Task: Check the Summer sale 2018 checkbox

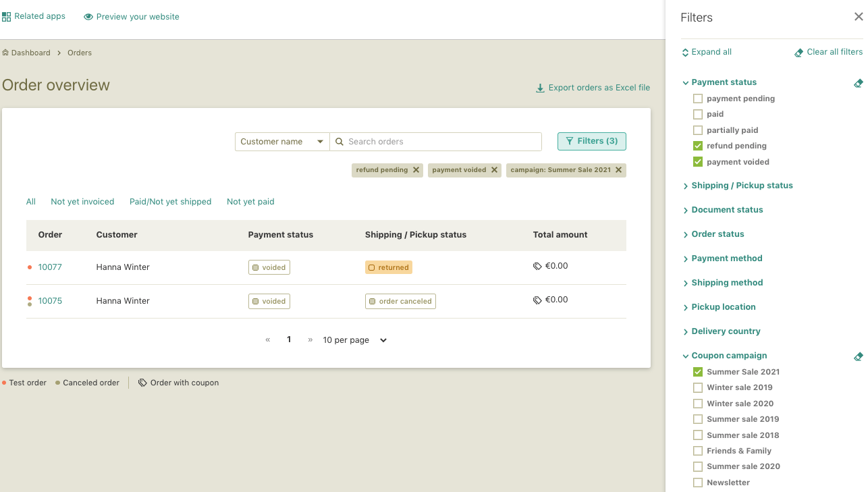Action: (x=698, y=435)
